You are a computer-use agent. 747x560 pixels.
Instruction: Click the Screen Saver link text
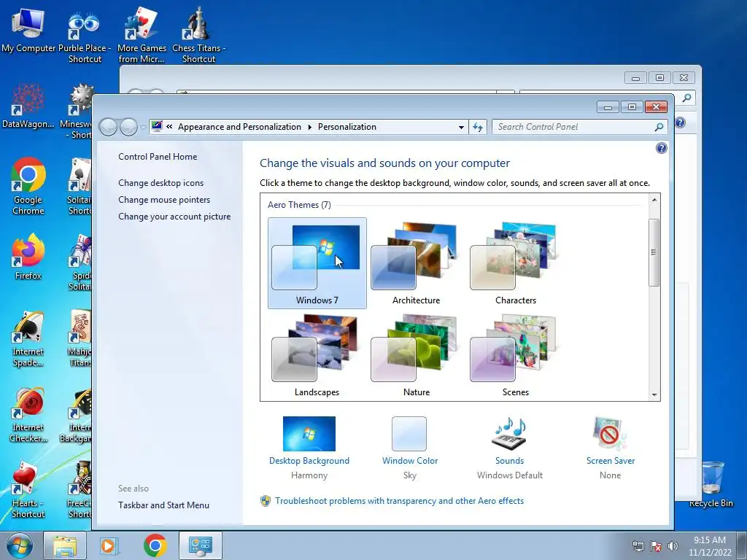(611, 461)
